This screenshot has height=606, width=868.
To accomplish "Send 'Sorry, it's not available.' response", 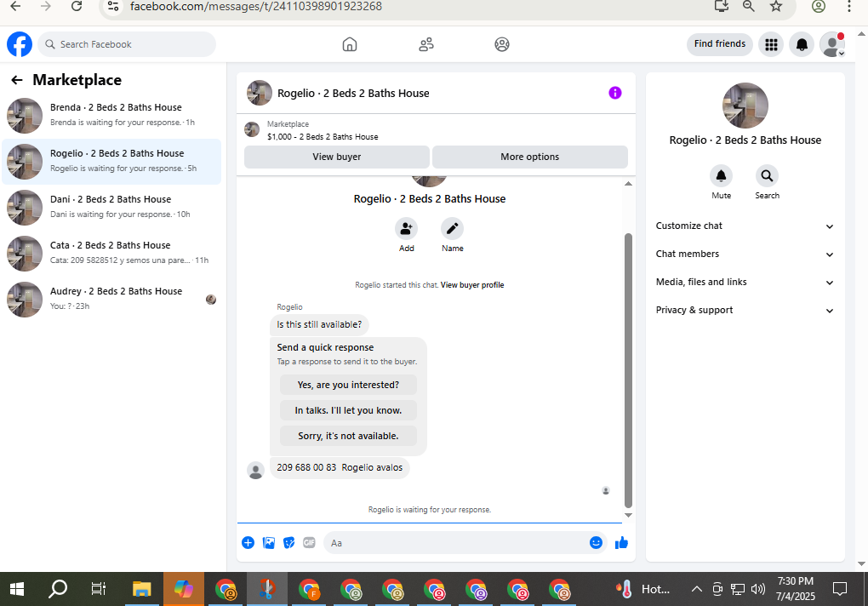I will coord(348,436).
